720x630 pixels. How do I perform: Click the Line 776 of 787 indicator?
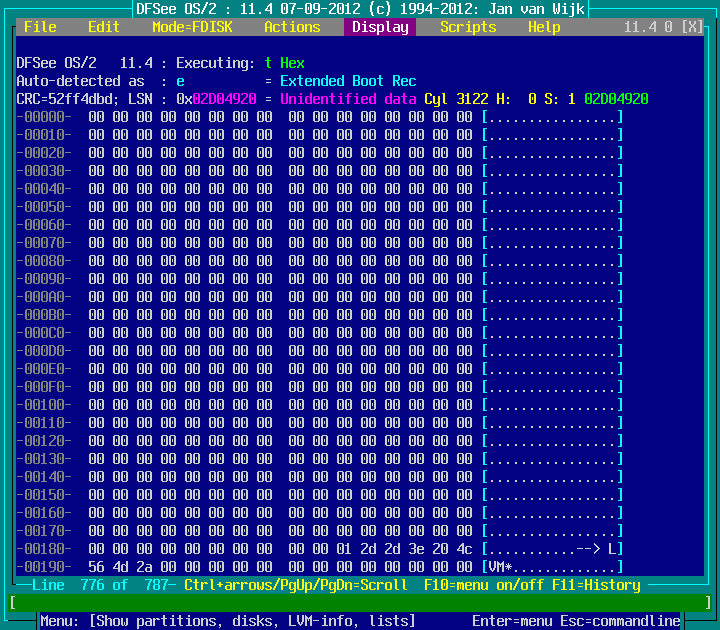point(96,585)
